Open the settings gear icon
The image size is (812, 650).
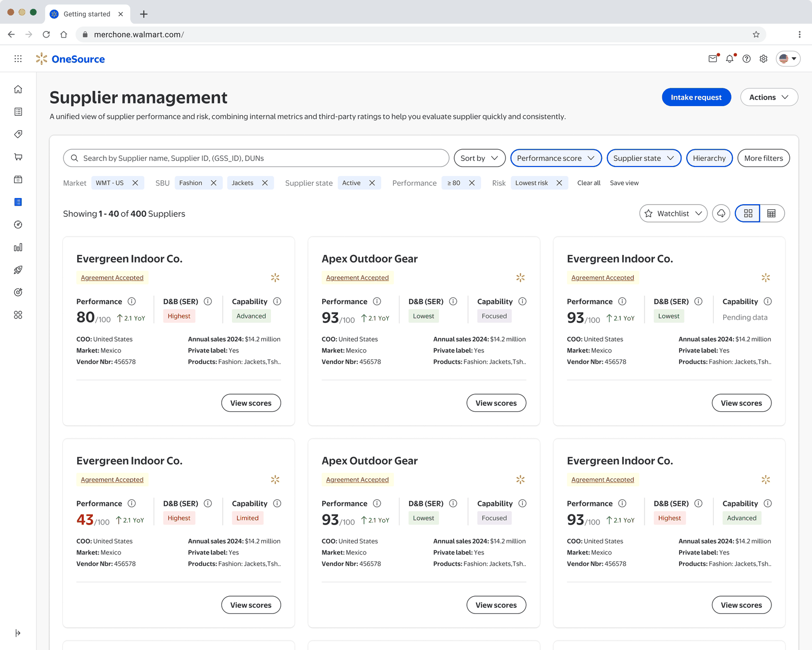click(763, 59)
